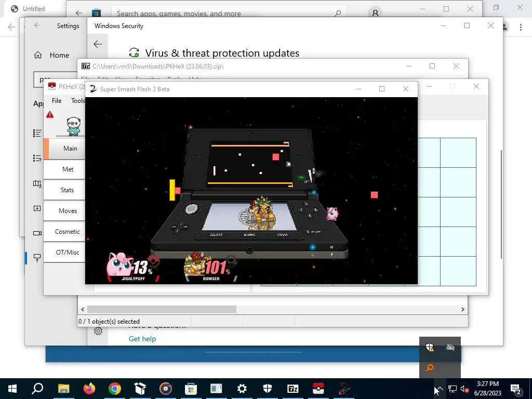Click the Untitled tab in Chrome
The width and height of the screenshot is (532, 399).
click(x=33, y=8)
